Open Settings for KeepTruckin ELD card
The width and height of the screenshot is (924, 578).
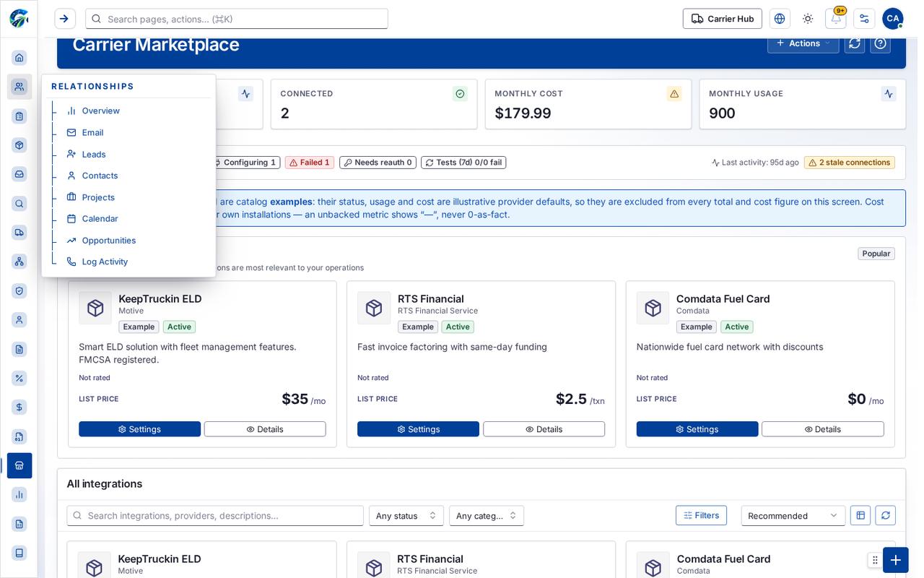tap(140, 429)
